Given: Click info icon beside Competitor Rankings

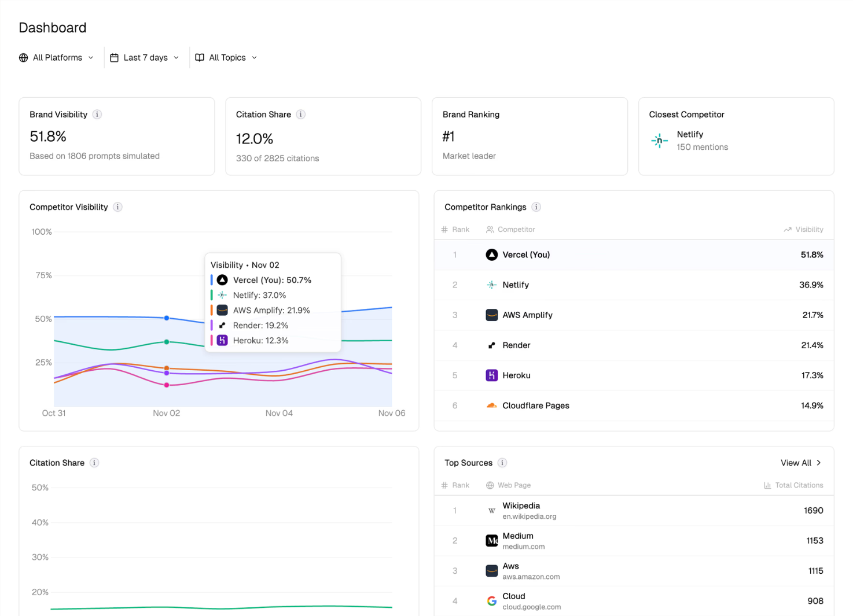Looking at the screenshot, I should coord(536,207).
